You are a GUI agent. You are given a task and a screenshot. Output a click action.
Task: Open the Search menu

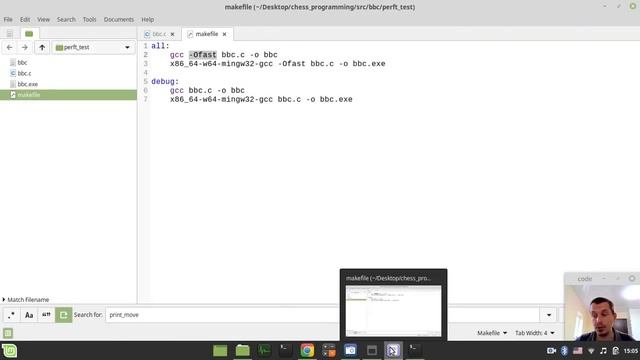pos(66,20)
